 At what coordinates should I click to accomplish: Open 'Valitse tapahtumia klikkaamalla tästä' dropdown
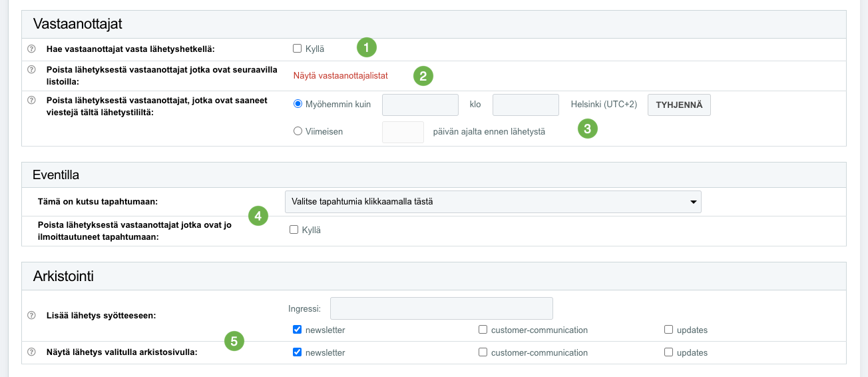click(493, 201)
